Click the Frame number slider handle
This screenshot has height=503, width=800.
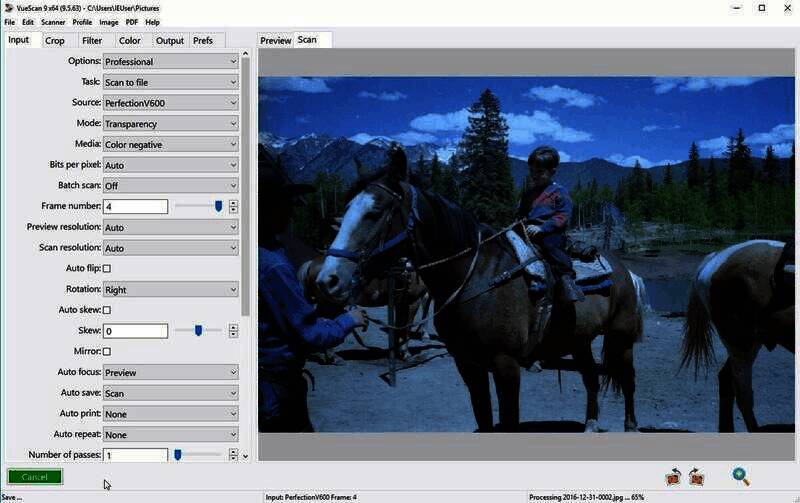[218, 206]
